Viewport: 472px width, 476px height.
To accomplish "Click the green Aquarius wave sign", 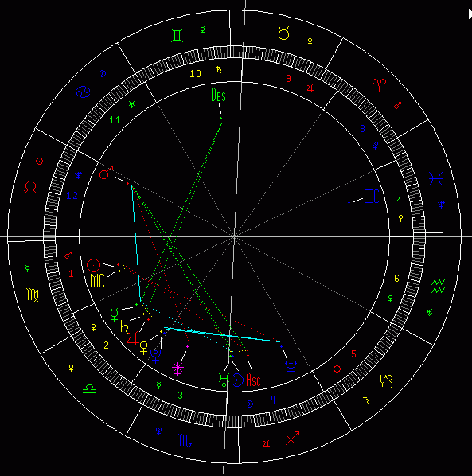I will (438, 287).
